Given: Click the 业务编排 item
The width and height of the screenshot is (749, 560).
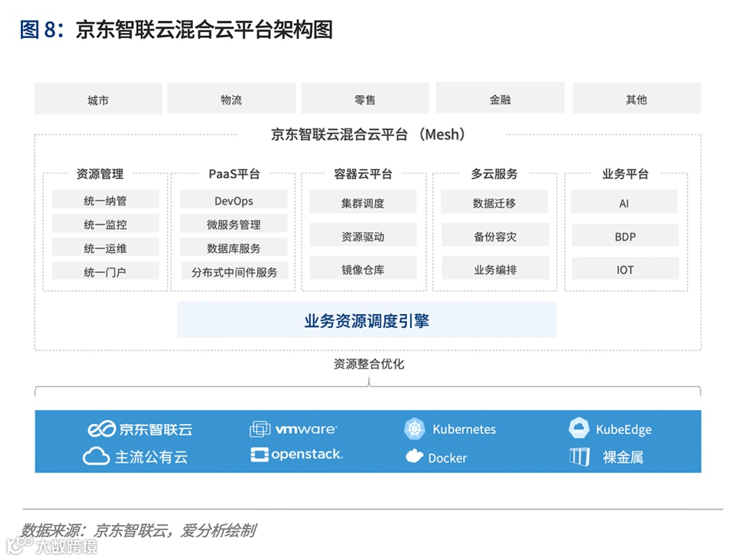Looking at the screenshot, I should tap(495, 268).
